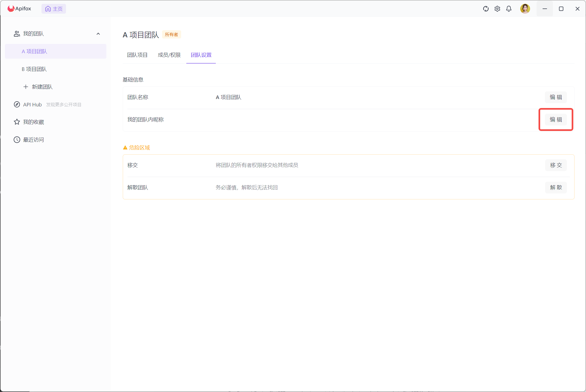Image resolution: width=586 pixels, height=392 pixels.
Task: Click the API Hub compass icon
Action: point(17,104)
